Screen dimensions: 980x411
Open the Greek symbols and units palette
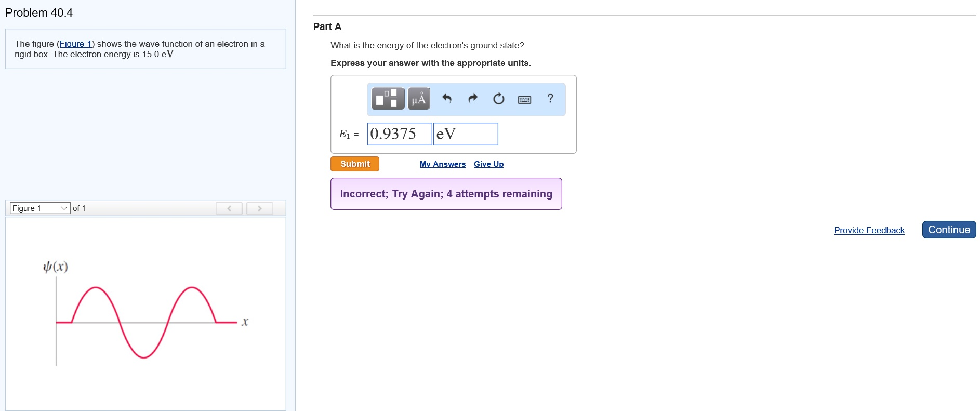(x=419, y=98)
